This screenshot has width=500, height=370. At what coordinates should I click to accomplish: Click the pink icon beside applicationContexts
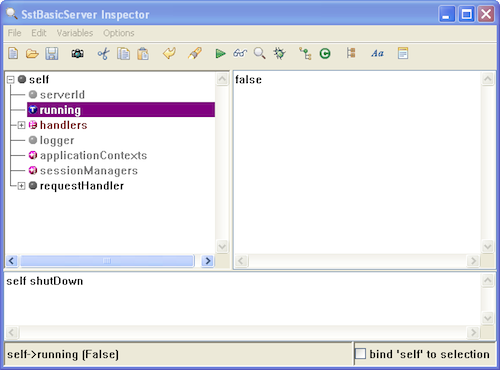pos(33,155)
